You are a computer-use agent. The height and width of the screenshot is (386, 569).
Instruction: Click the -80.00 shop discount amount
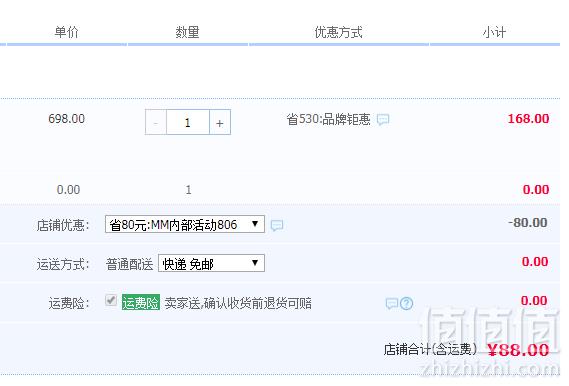(528, 222)
